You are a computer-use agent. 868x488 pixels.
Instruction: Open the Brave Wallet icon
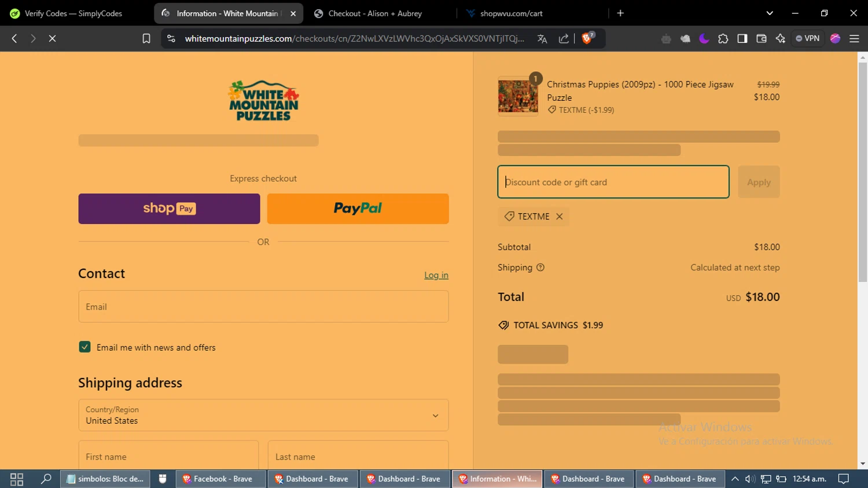(762, 38)
